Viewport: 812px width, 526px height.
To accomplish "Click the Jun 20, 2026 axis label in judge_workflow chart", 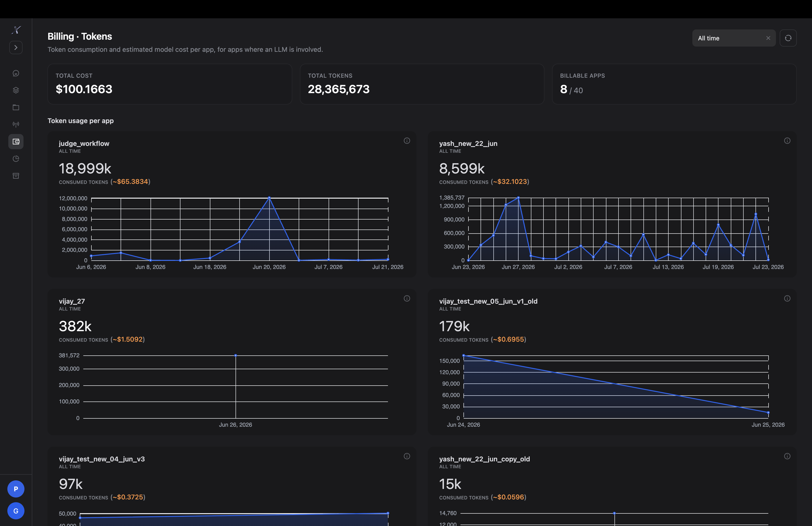I will coord(269,267).
